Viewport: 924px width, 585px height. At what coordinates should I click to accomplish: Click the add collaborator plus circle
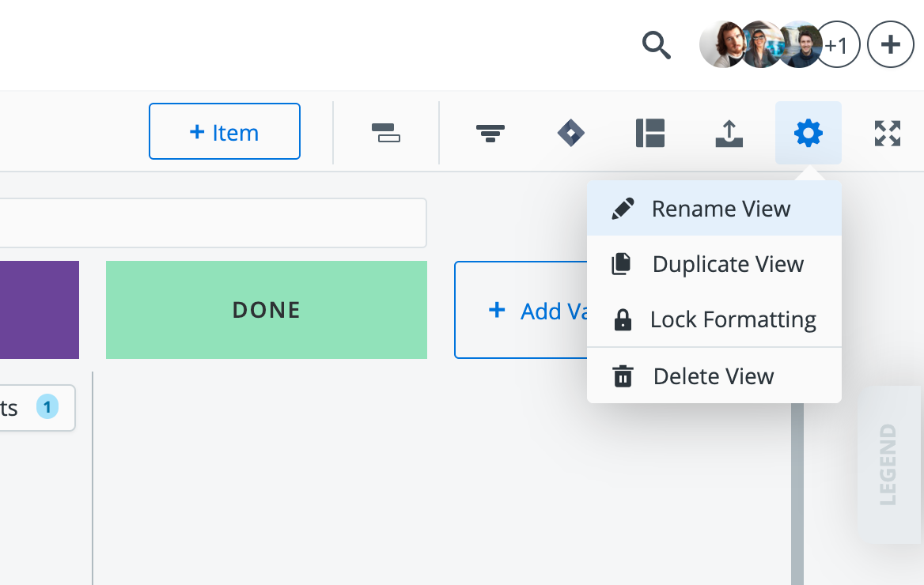click(891, 45)
